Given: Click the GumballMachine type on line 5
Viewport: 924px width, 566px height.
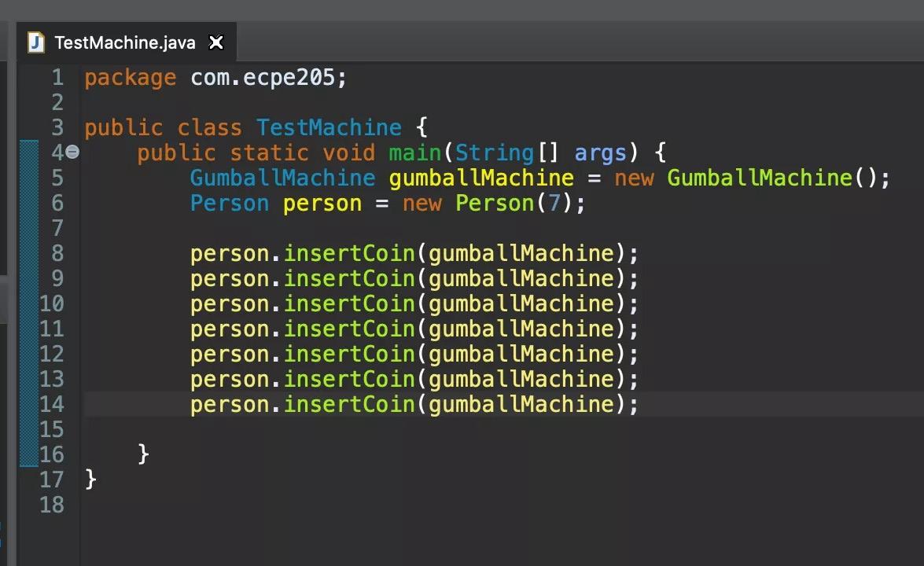Looking at the screenshot, I should tap(282, 178).
